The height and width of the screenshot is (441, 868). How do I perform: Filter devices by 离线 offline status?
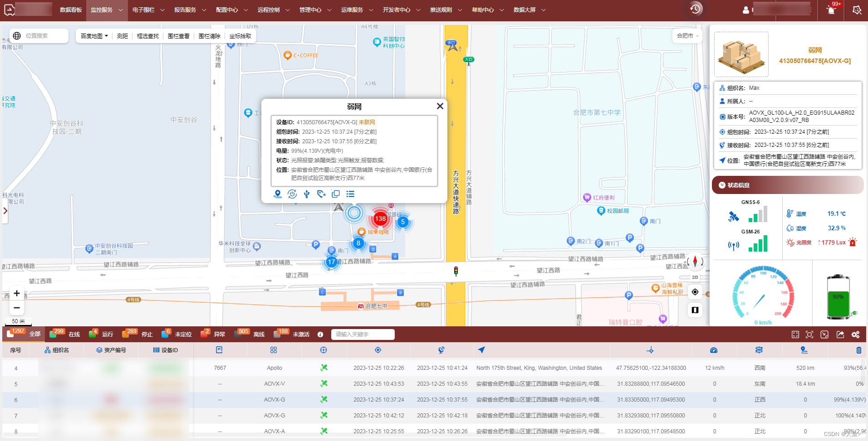pos(250,334)
